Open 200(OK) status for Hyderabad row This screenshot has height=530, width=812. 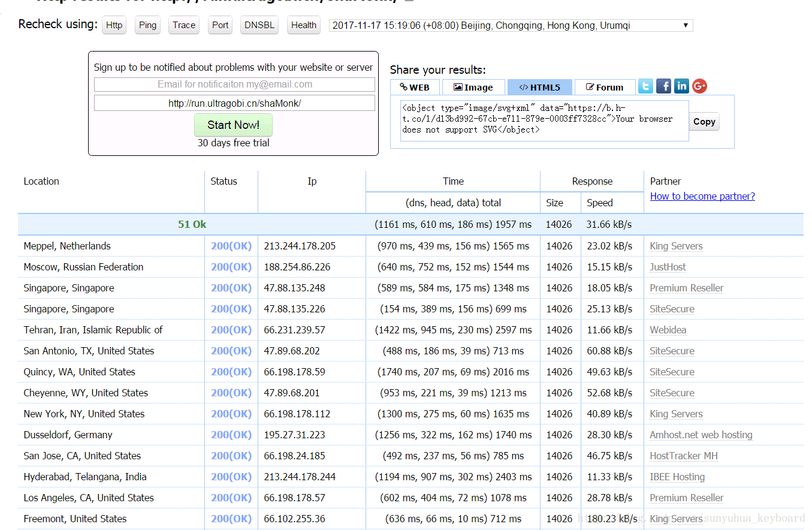pos(231,477)
